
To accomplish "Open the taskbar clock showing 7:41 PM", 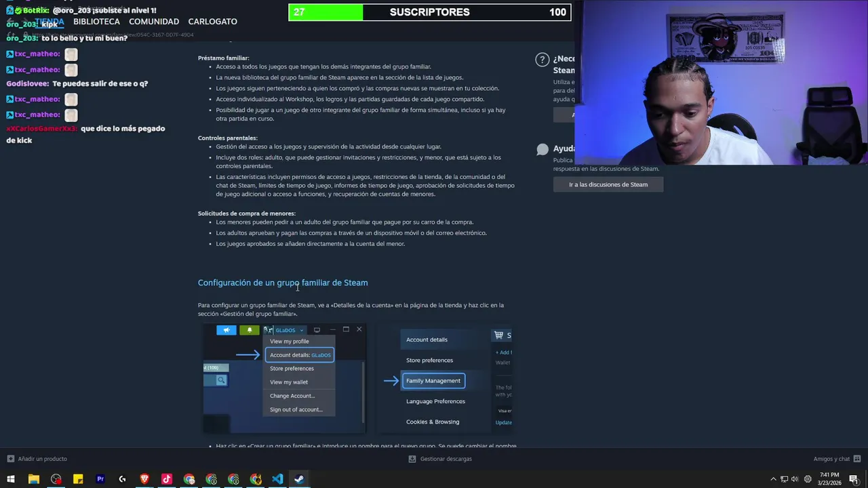I will 829,479.
